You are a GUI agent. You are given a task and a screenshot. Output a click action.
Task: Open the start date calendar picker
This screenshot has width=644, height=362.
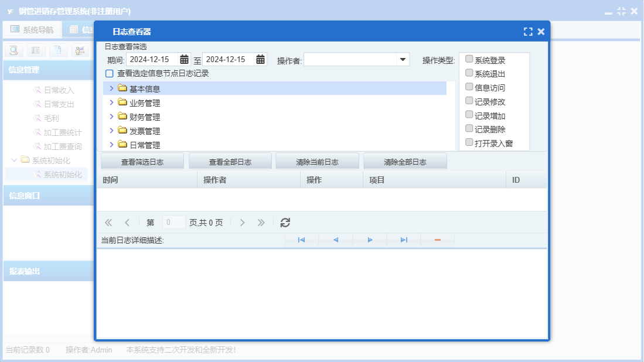(x=184, y=60)
